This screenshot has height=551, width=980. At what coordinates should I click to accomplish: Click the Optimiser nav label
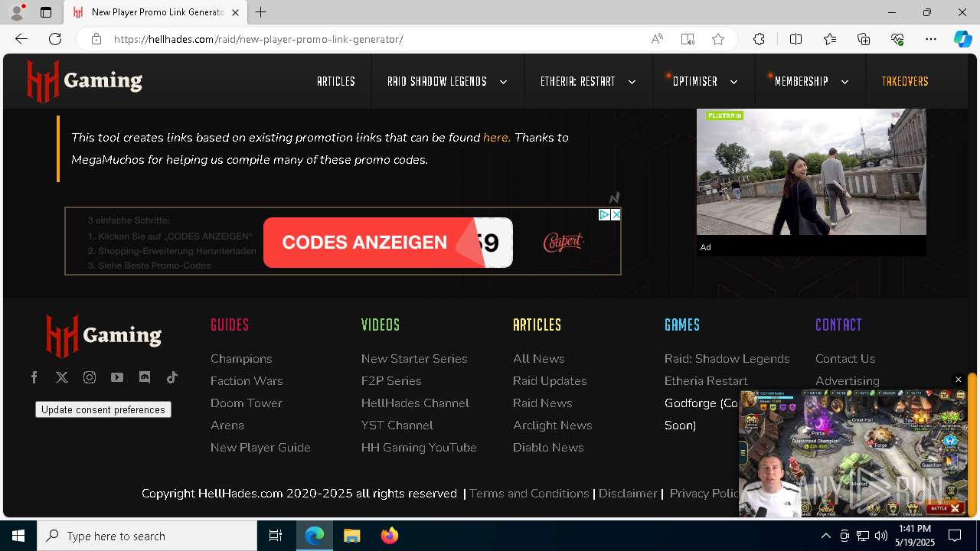(695, 81)
